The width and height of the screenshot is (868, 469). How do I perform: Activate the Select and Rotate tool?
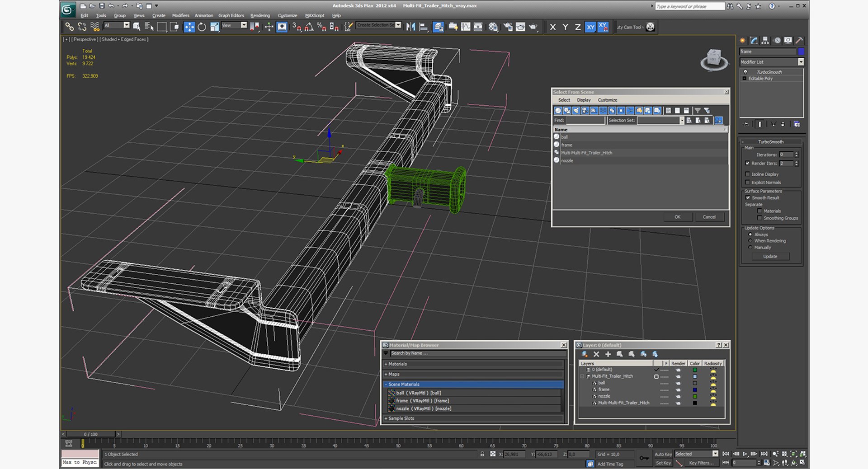202,27
